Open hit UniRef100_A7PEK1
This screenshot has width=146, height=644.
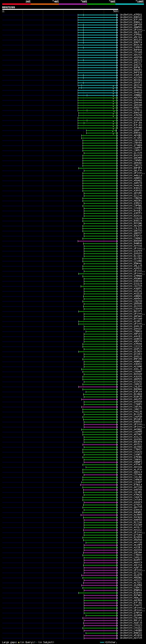click(x=131, y=15)
